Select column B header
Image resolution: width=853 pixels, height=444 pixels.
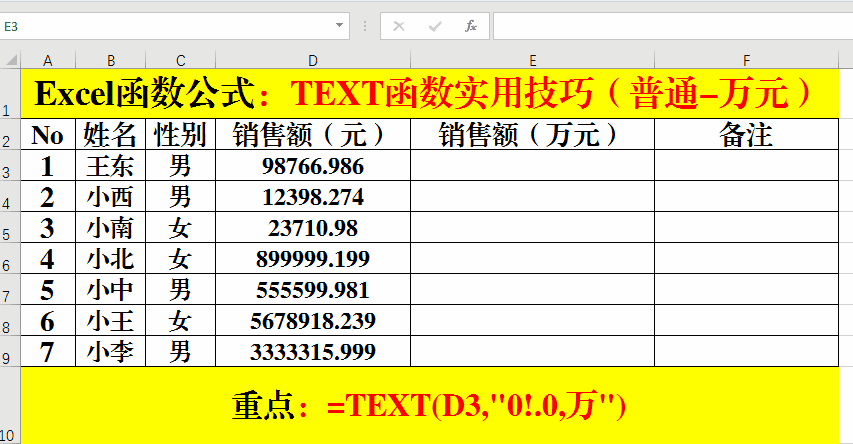pos(110,60)
